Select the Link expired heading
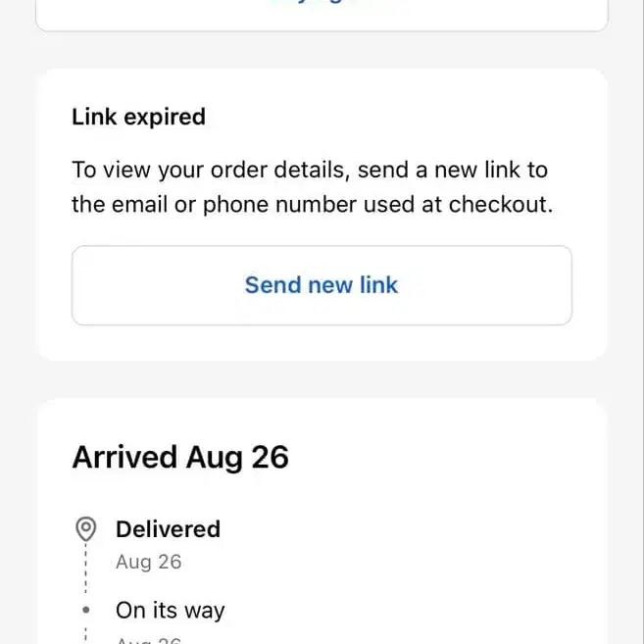Viewport: 644px width, 644px height. [138, 117]
